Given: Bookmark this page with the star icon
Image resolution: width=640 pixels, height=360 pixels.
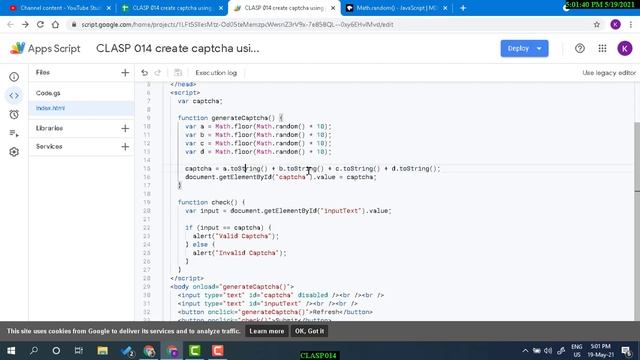Looking at the screenshot, I should point(597,24).
